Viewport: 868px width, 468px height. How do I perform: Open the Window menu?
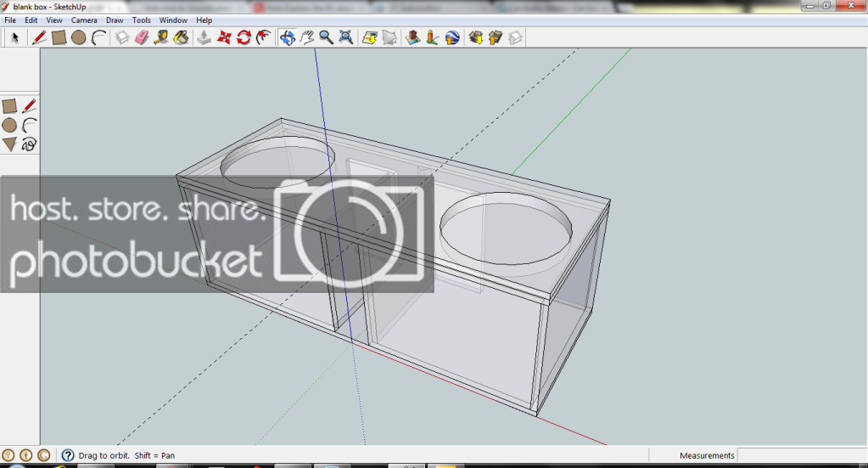tap(173, 20)
